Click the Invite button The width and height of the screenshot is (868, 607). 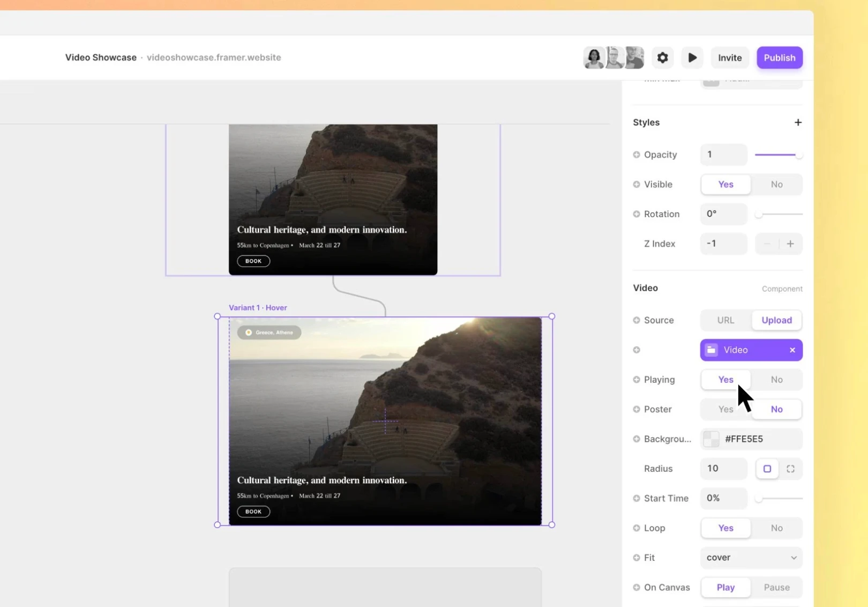(x=730, y=57)
